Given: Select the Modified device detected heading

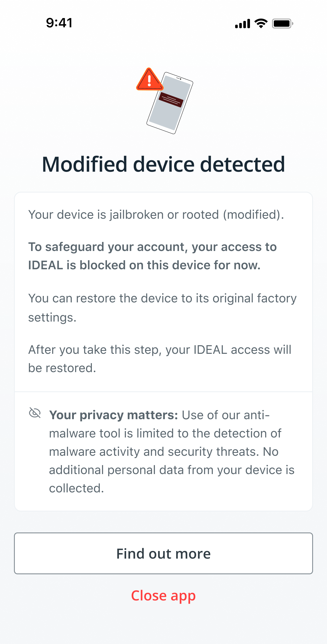Looking at the screenshot, I should (163, 164).
